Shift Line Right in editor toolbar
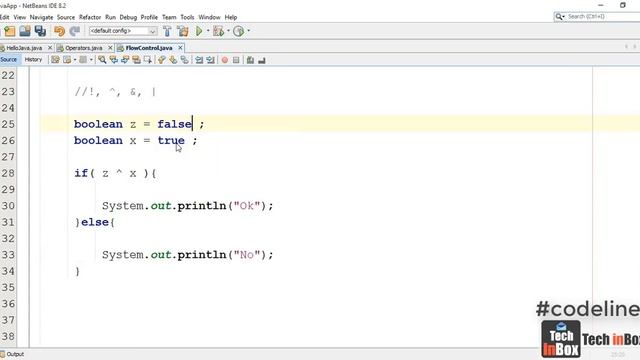Viewport: 640px width, 360px height. (x=210, y=60)
